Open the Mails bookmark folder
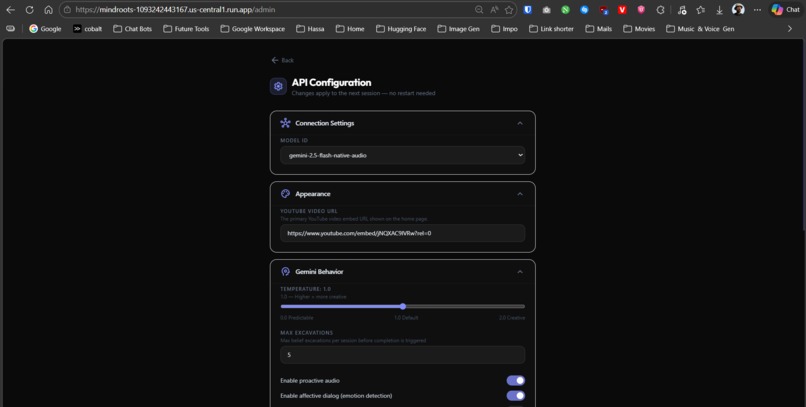 point(598,29)
